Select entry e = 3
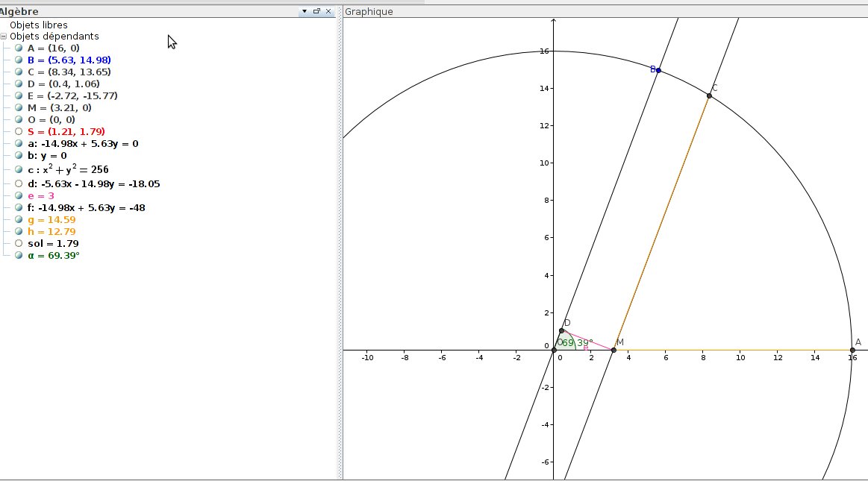This screenshot has width=868, height=481. tap(41, 195)
